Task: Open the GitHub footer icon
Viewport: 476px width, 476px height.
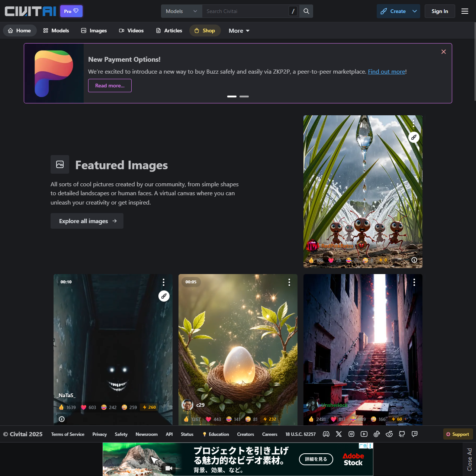Action: [402, 434]
